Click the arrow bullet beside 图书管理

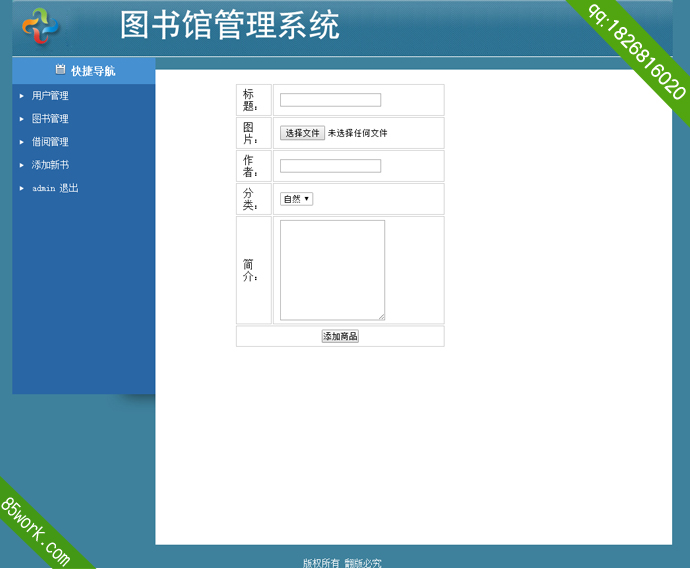coord(22,119)
